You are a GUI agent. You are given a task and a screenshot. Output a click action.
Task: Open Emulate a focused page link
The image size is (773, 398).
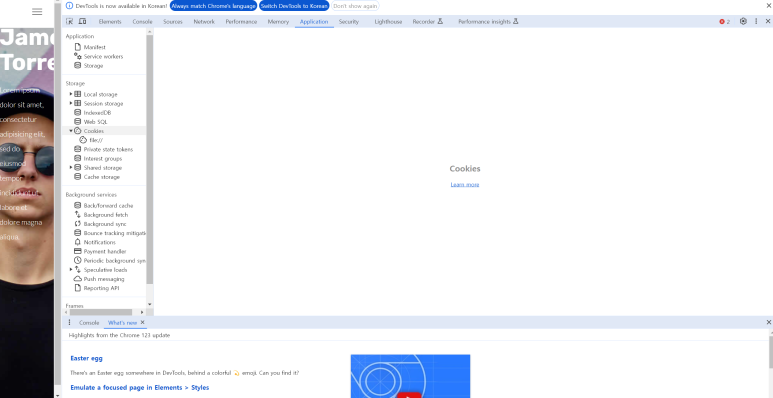[140, 388]
